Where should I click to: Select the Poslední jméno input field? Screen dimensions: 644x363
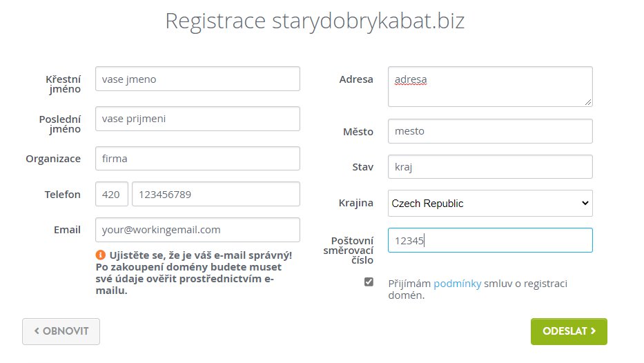197,119
